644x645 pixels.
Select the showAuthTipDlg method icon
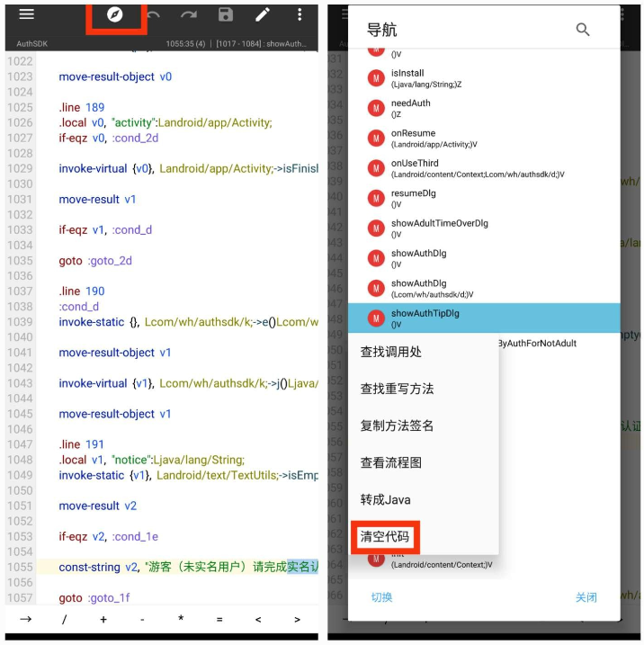(x=375, y=318)
